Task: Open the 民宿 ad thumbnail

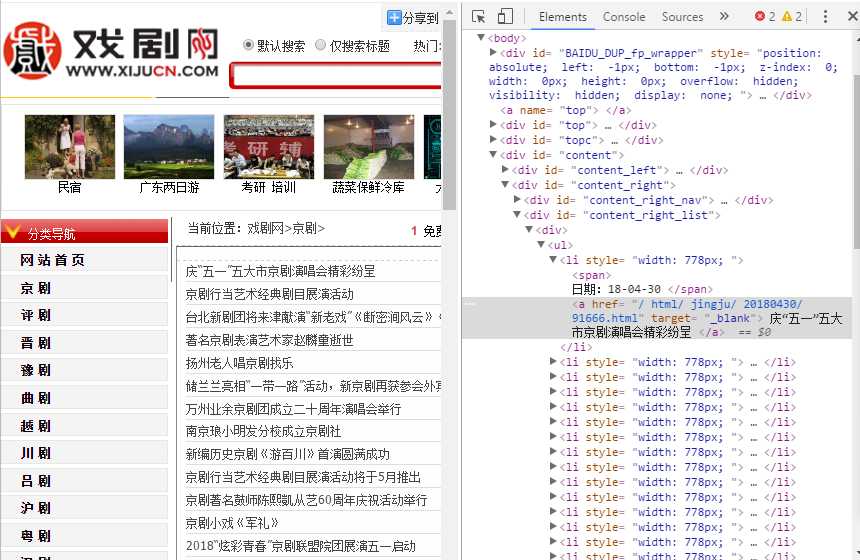Action: (x=70, y=146)
